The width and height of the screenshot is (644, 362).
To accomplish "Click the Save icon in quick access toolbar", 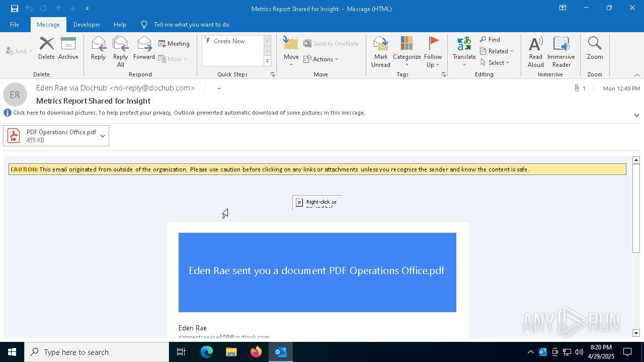I will coord(15,9).
